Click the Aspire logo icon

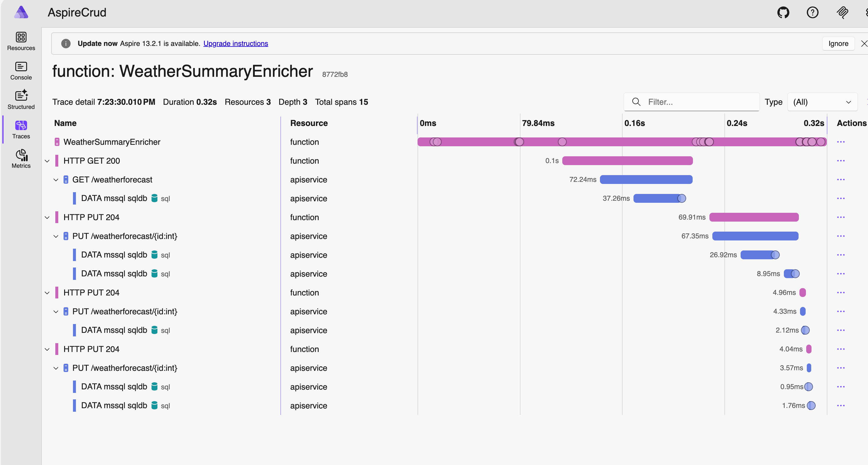pyautogui.click(x=21, y=12)
